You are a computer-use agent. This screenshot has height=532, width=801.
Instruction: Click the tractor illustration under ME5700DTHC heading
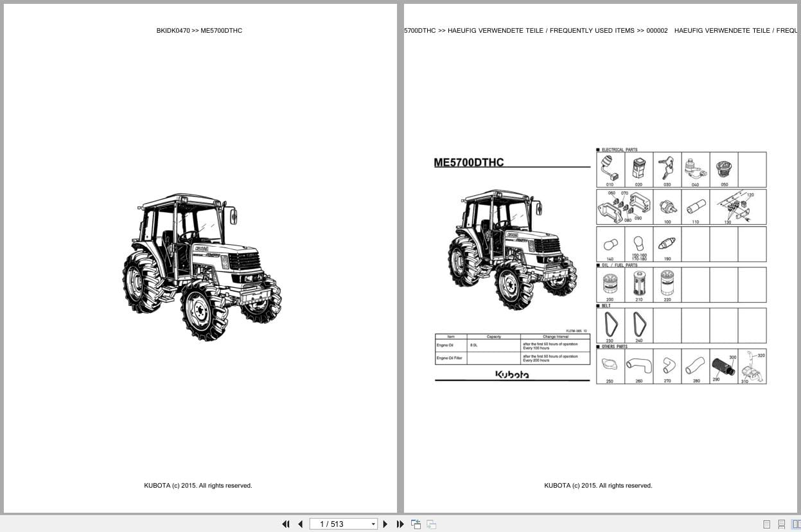[512, 249]
